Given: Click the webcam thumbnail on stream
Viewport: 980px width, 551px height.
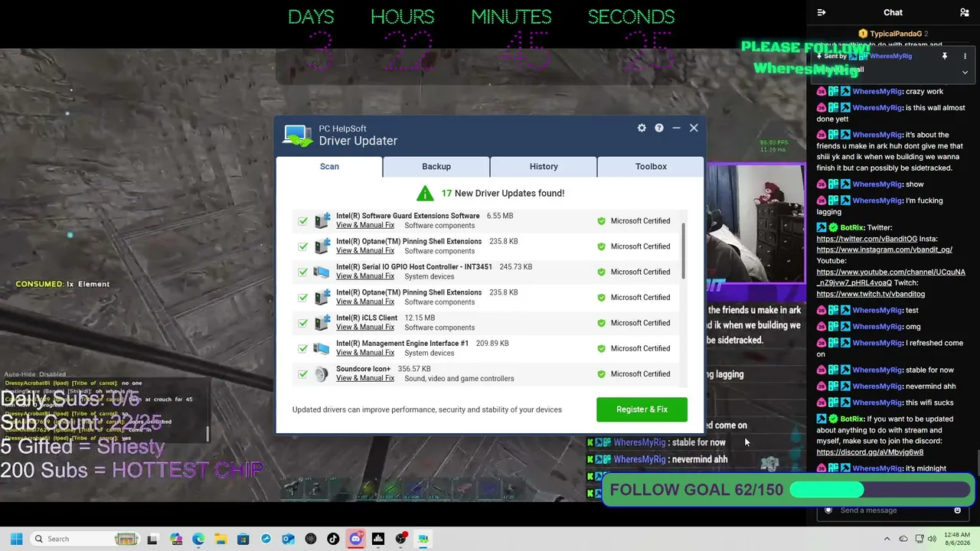Looking at the screenshot, I should click(x=755, y=222).
